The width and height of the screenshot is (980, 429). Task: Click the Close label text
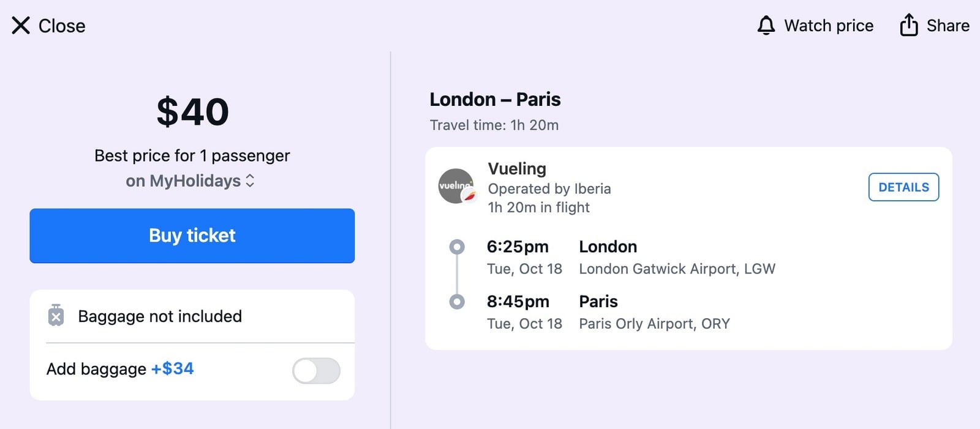pos(62,26)
